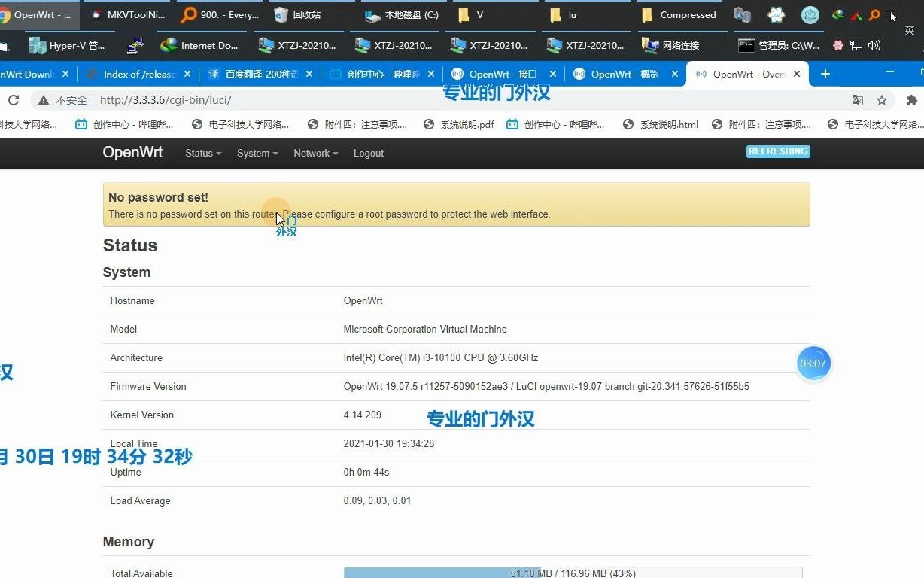Open the 系统说明.html bookmark
The height and width of the screenshot is (578, 924).
pos(661,124)
